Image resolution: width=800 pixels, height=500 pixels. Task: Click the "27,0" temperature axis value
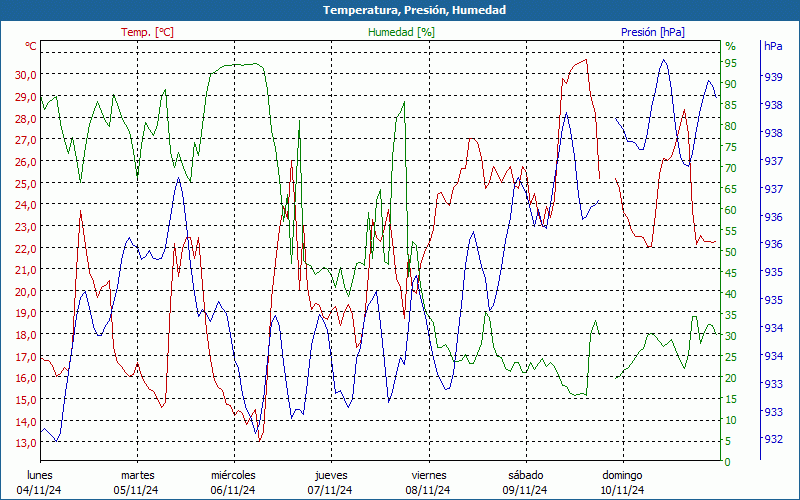click(26, 140)
